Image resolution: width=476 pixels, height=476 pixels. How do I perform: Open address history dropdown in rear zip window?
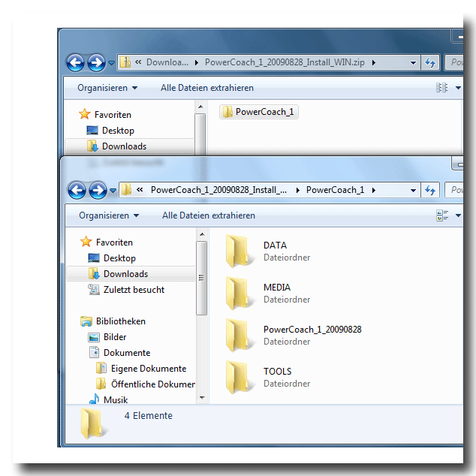(x=413, y=63)
